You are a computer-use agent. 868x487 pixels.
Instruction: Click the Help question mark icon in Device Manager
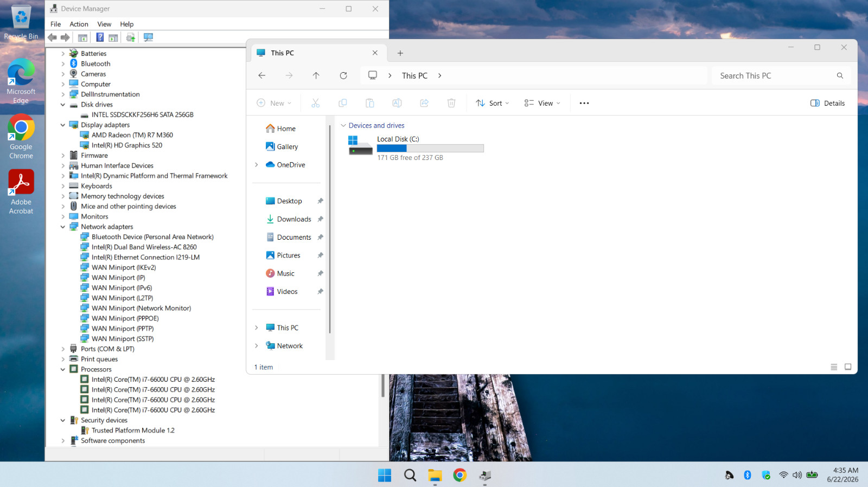click(x=100, y=37)
